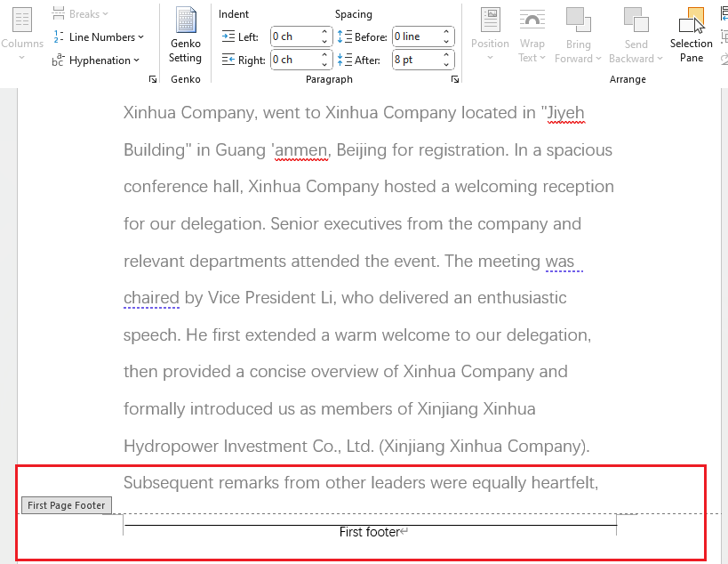
Task: Click the misspelled word 'Jiyeh'
Action: click(x=565, y=113)
